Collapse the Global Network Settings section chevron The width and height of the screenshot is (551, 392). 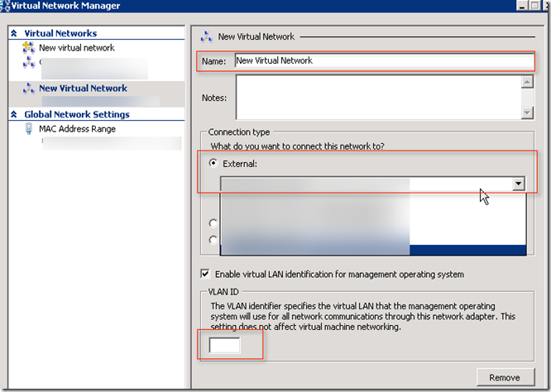(x=14, y=115)
